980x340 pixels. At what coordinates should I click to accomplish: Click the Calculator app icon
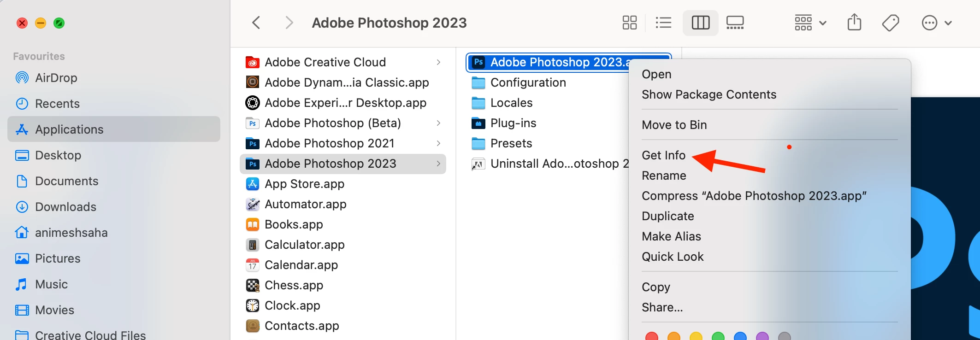click(x=253, y=245)
